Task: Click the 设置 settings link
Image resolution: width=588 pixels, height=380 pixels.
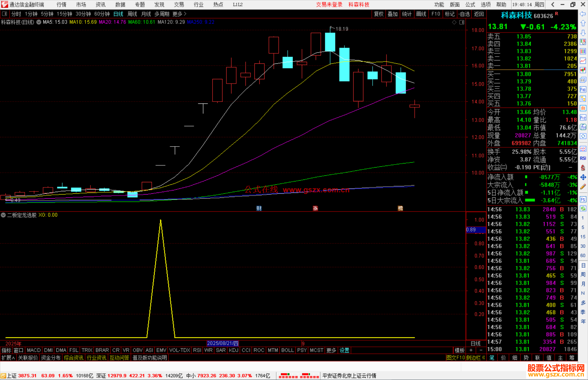Action: [x=344, y=350]
